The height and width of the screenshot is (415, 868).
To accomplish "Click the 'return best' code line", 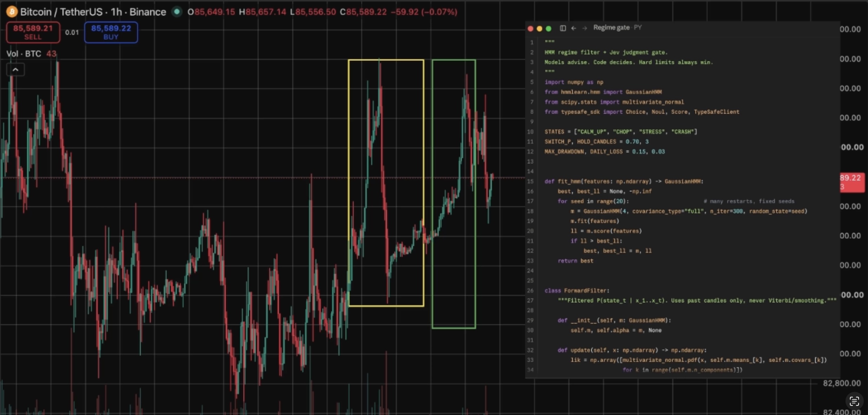I will (x=576, y=261).
